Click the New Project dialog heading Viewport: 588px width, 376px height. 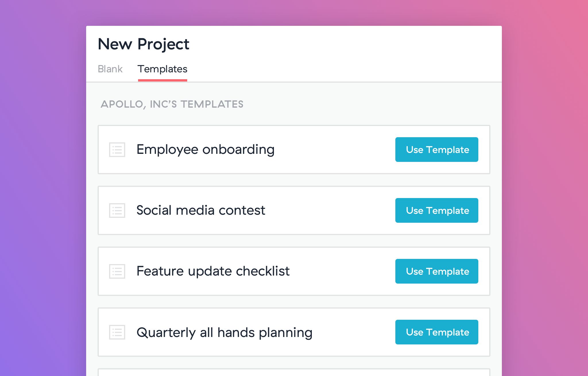pos(143,44)
